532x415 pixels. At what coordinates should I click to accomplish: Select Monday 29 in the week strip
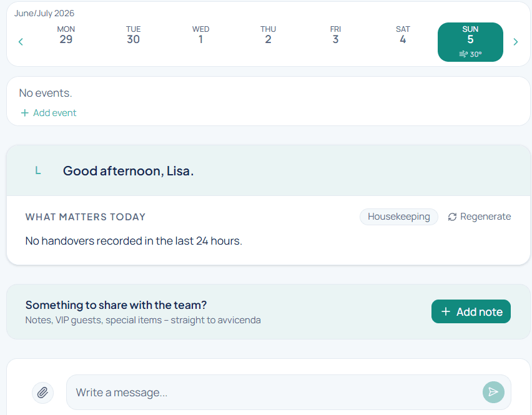66,35
